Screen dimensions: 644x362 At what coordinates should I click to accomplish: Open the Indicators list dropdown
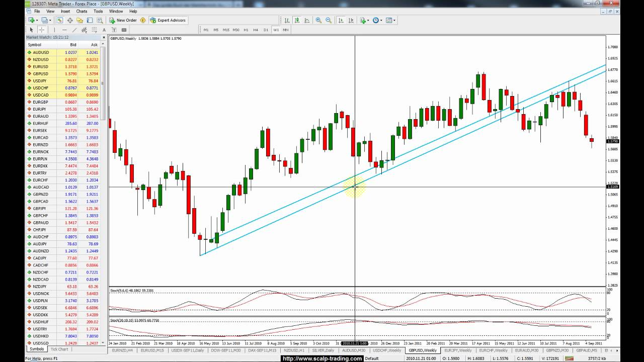(364, 20)
